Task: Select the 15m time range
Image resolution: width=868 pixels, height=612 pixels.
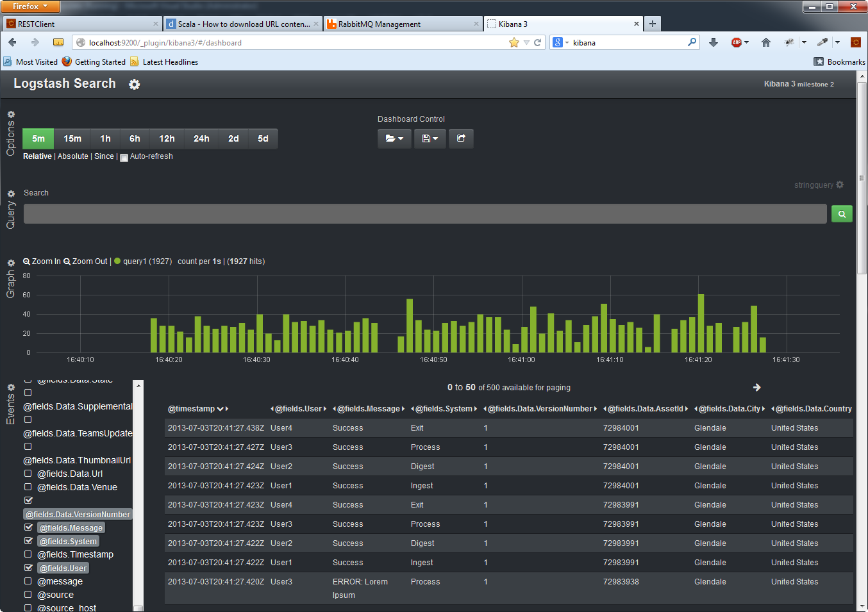Action: click(72, 138)
